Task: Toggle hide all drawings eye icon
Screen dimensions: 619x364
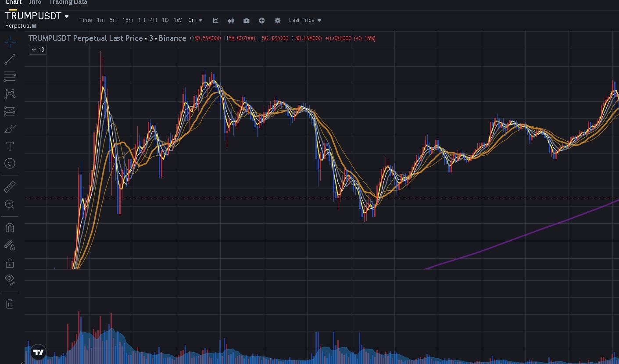Action: click(10, 280)
